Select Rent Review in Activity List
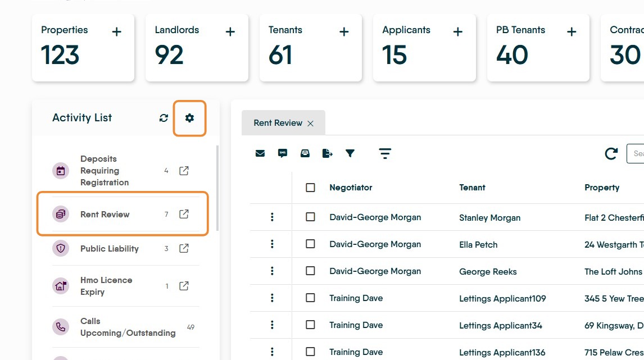This screenshot has width=644, height=360. click(x=105, y=215)
